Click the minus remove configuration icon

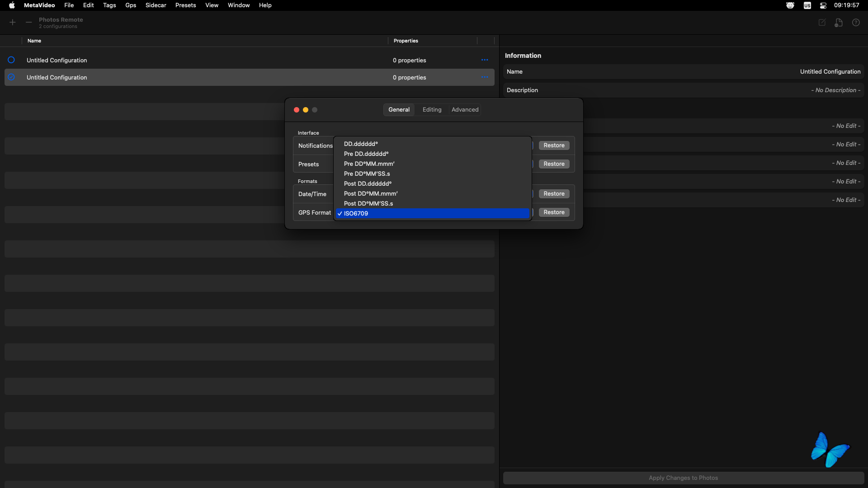click(28, 23)
